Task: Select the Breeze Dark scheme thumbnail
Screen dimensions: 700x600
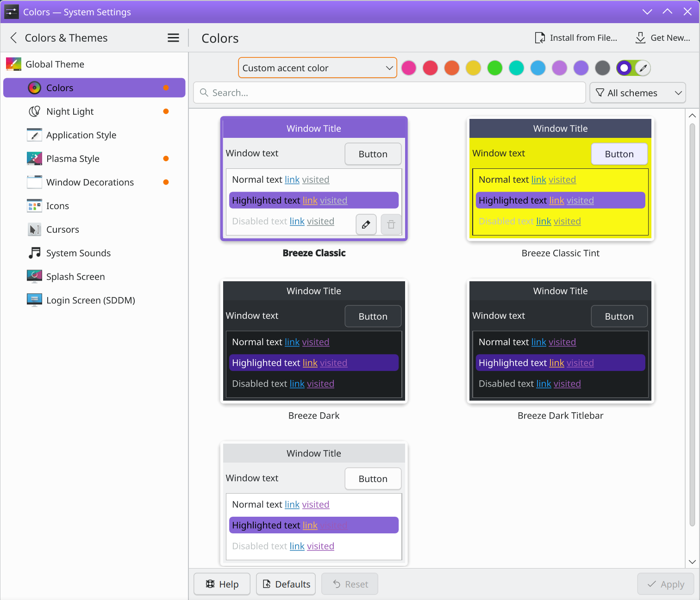Action: click(x=314, y=341)
